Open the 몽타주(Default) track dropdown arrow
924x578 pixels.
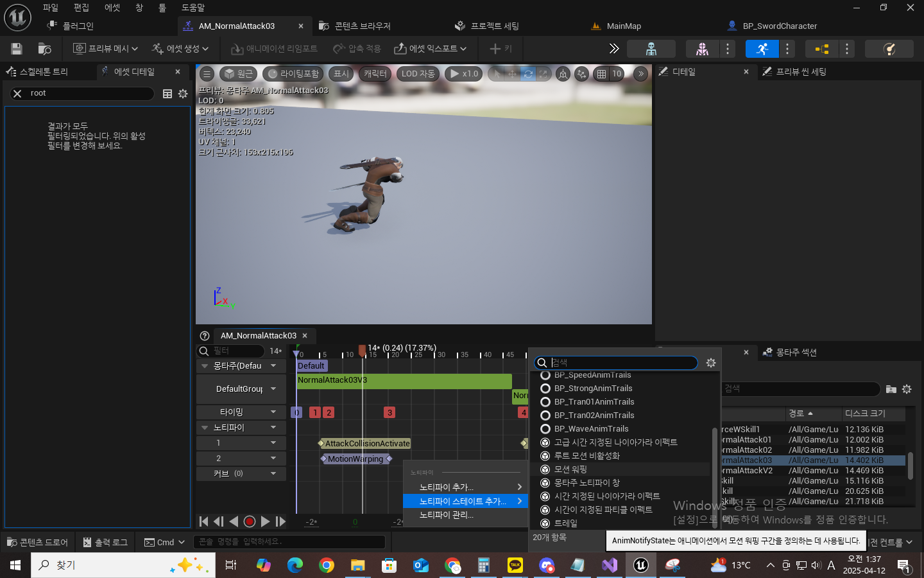click(273, 366)
